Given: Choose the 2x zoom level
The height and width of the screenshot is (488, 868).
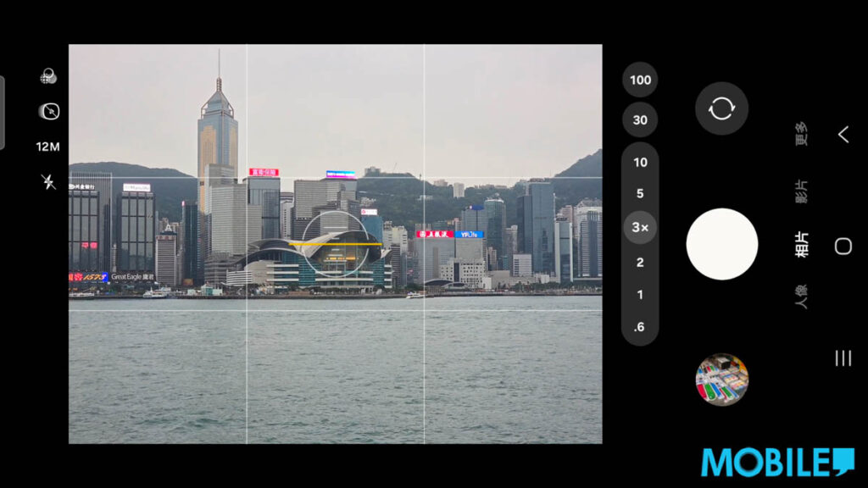Looking at the screenshot, I should click(640, 262).
